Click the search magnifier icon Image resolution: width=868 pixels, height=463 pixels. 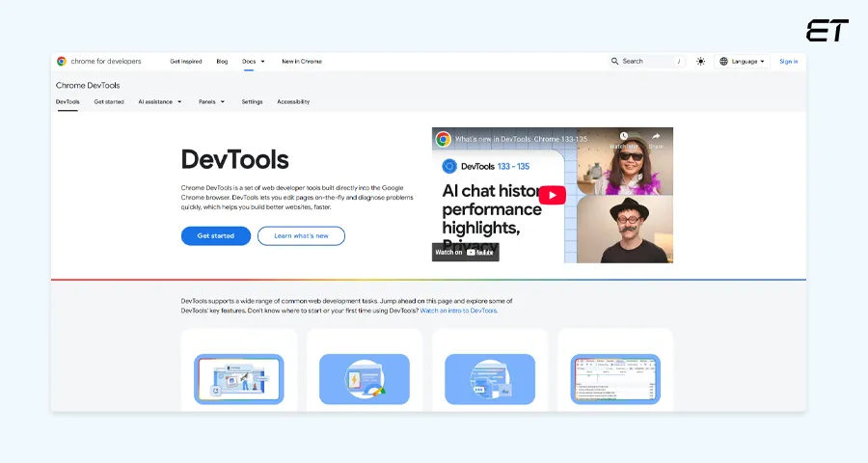pyautogui.click(x=614, y=61)
